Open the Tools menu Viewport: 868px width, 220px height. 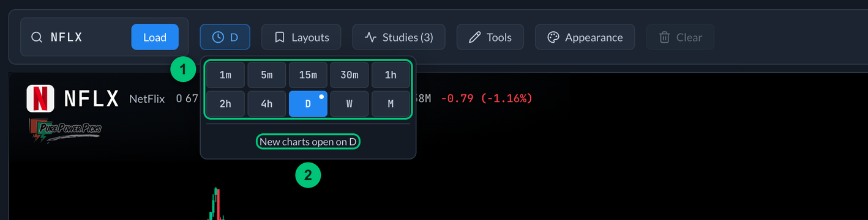pos(490,37)
